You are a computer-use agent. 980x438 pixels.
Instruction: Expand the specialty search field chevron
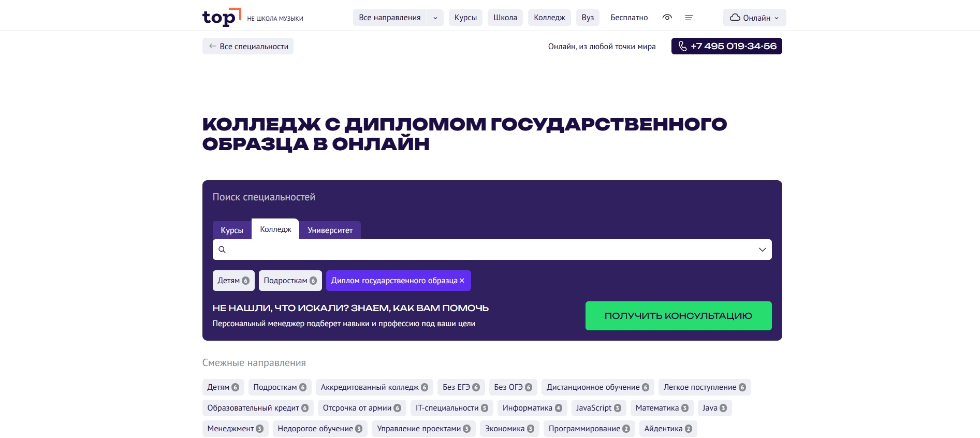pyautogui.click(x=762, y=250)
